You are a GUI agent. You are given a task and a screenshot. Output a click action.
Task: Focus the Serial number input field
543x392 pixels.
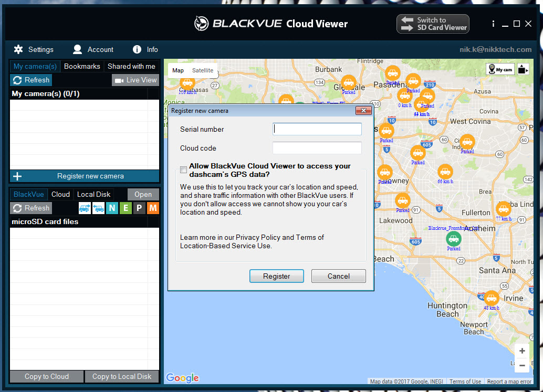click(317, 129)
